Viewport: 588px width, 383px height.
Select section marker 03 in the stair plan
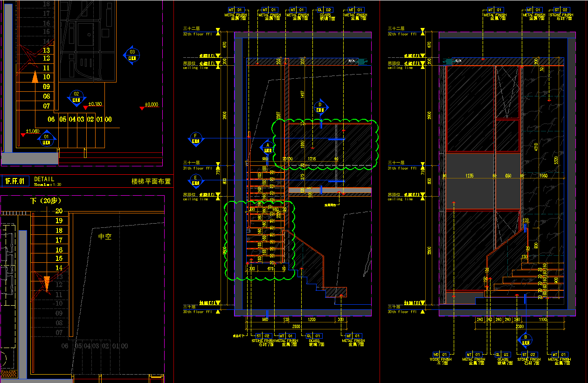pos(132,55)
